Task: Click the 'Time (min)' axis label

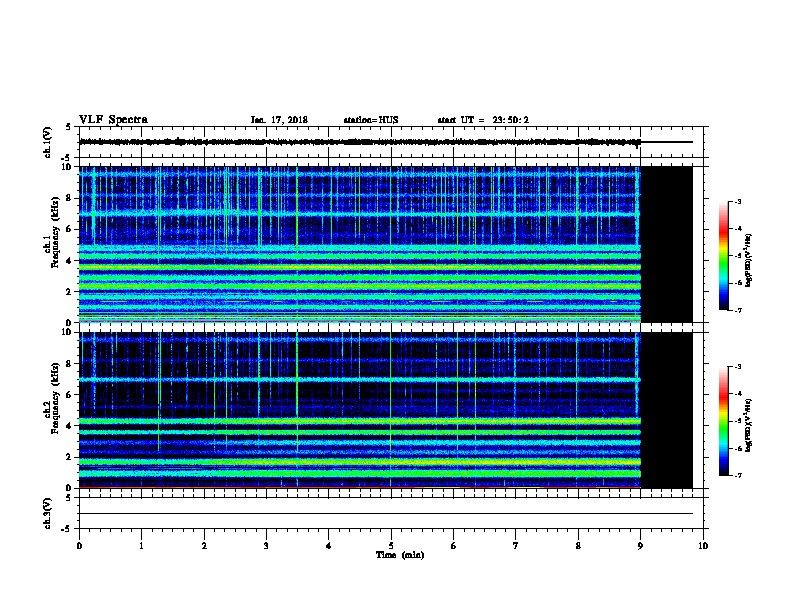Action: [400, 555]
